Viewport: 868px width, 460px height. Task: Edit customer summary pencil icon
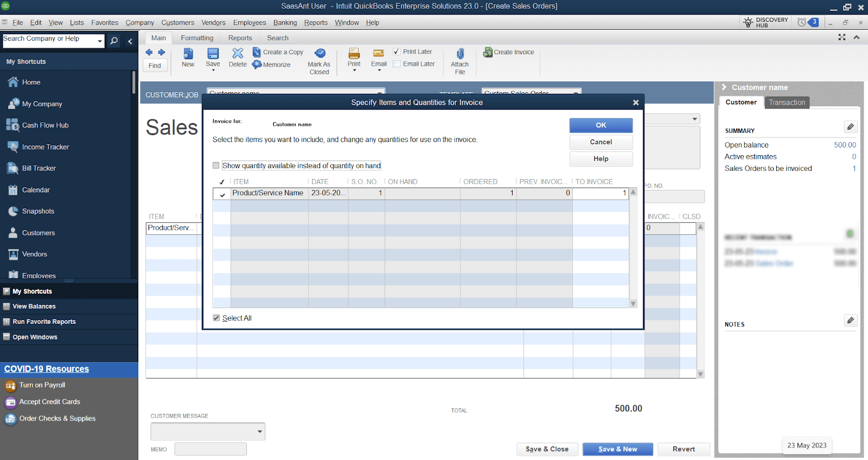pos(851,127)
